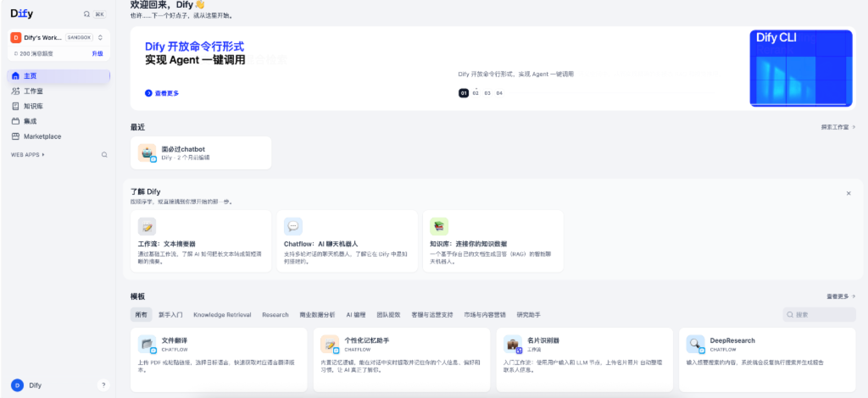Select the 团队提效 template tab

point(388,315)
